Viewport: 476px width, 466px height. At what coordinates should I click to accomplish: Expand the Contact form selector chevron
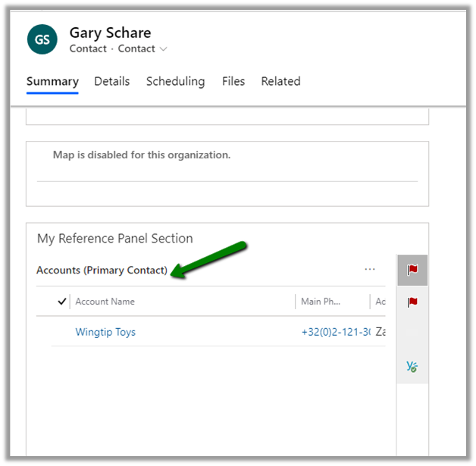tap(163, 49)
